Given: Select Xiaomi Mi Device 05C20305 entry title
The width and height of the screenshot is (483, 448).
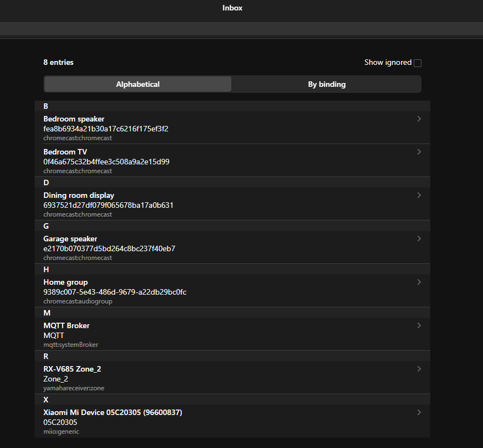Looking at the screenshot, I should click(x=113, y=412).
